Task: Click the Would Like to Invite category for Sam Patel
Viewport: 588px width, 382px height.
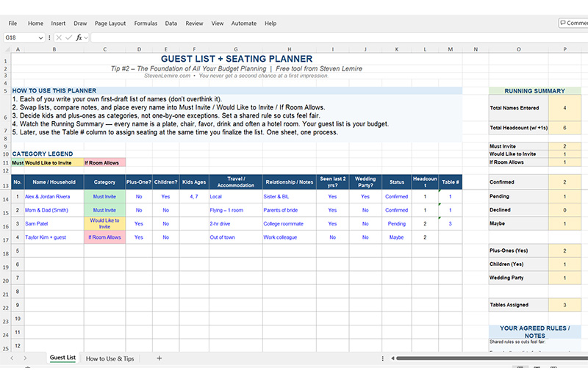Action: (x=104, y=223)
